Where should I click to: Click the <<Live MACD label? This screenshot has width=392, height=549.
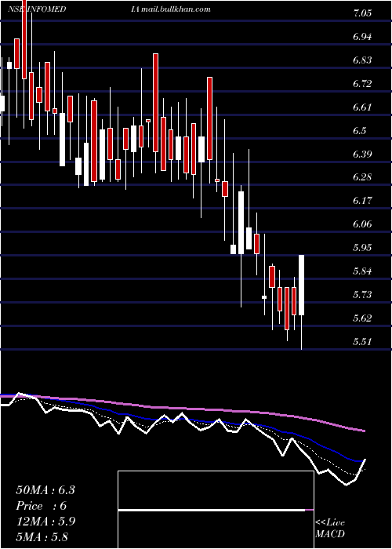[x=330, y=529]
